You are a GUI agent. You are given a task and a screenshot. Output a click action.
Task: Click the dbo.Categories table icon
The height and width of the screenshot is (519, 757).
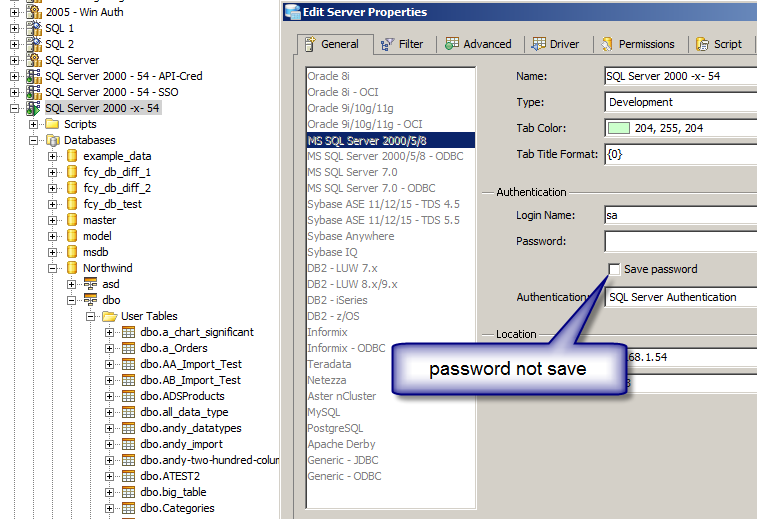[x=128, y=508]
